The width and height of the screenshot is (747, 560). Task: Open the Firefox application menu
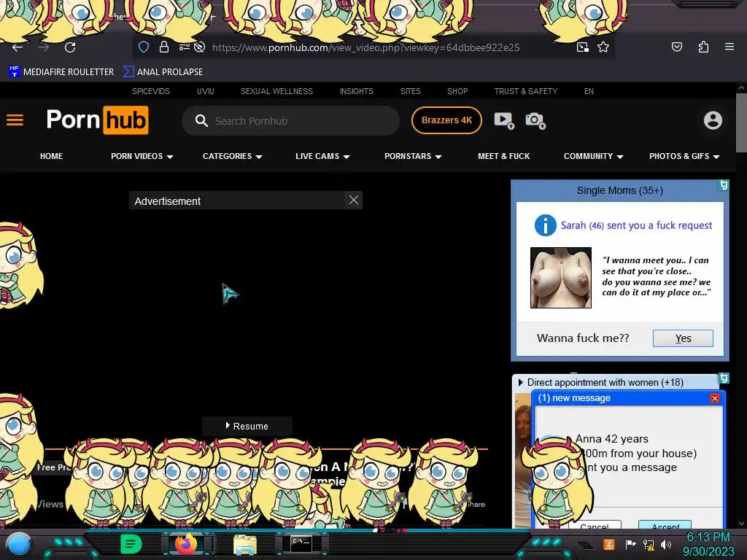729,47
